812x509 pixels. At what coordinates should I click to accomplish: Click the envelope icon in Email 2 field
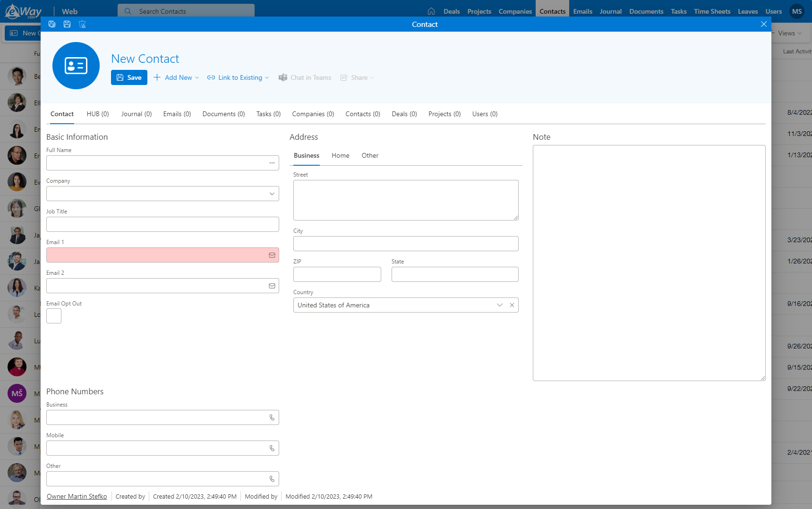[272, 286]
